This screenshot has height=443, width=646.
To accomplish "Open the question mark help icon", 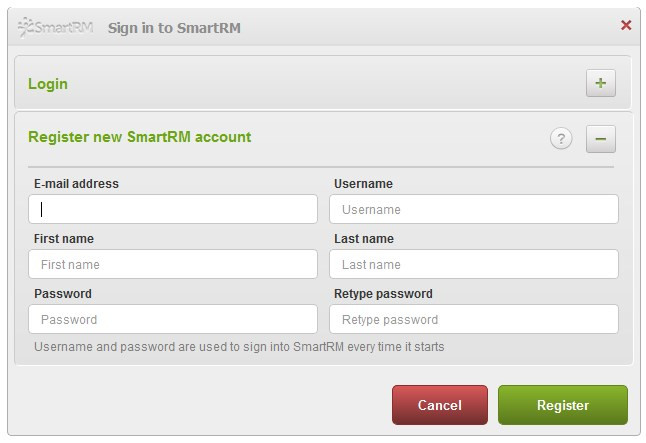I will [x=561, y=138].
